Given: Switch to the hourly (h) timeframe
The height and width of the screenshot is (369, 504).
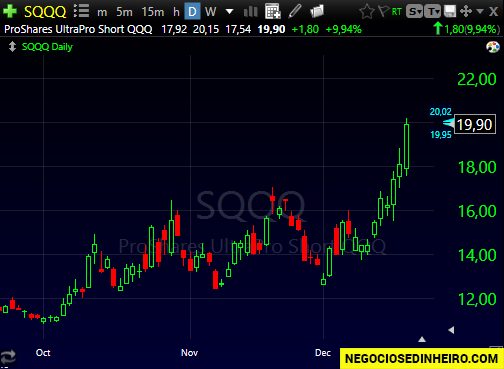Looking at the screenshot, I should 176,12.
